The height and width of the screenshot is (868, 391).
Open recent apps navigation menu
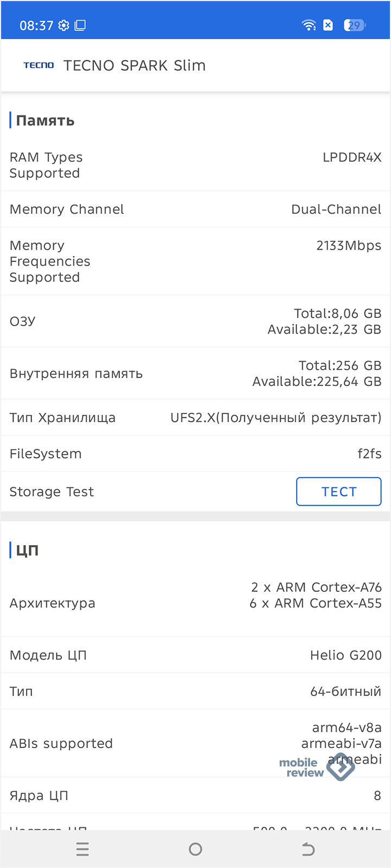tap(83, 849)
